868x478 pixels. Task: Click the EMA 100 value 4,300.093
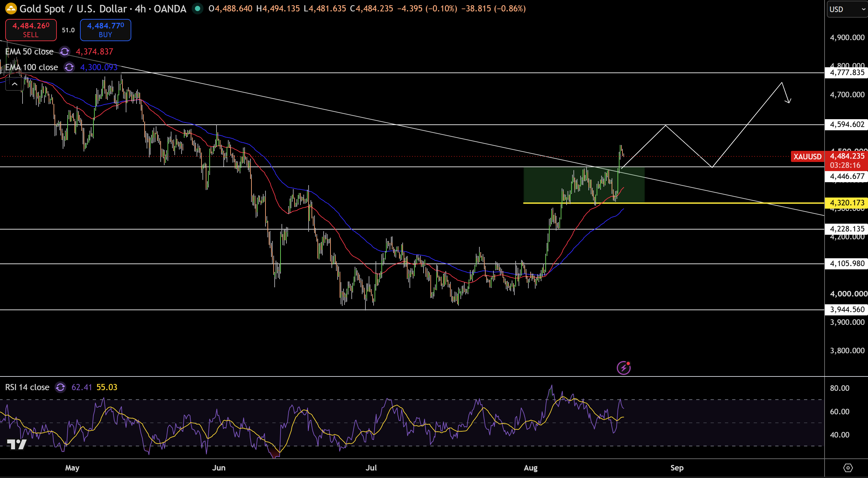(x=99, y=67)
